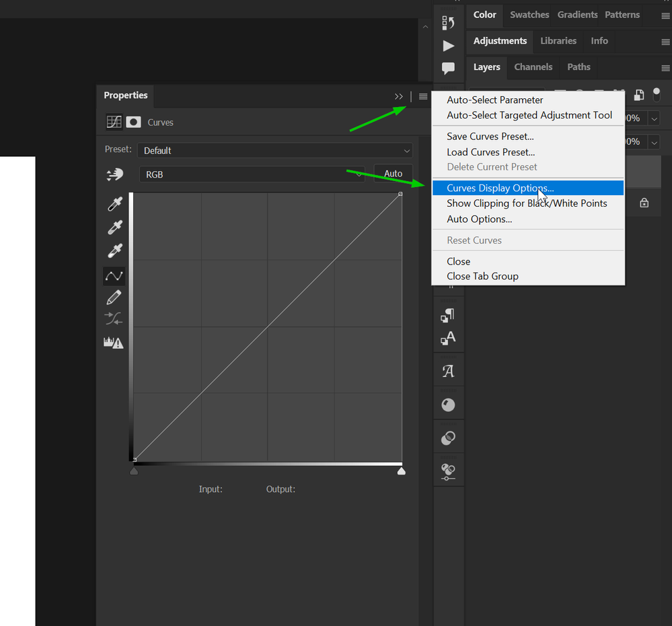The image size is (672, 626).
Task: Activate the on-image targeted adjustment hand tool
Action: click(x=115, y=174)
